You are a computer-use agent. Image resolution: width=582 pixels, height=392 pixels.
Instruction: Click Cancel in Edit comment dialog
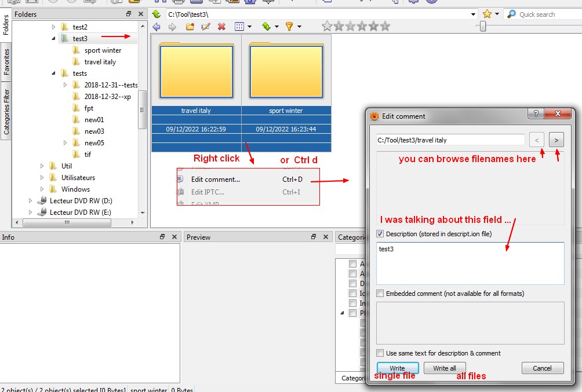[x=542, y=368]
